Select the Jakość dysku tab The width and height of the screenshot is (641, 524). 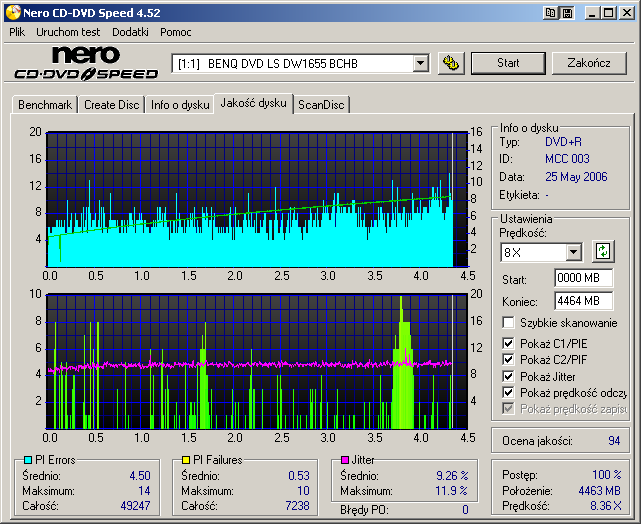(x=253, y=103)
